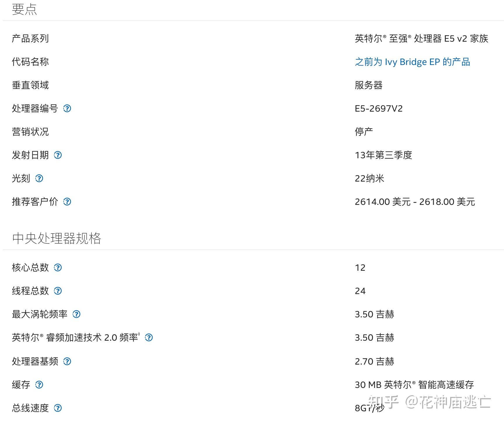Click the 2.70 吉赫 base frequency value
Screen dimensions: 504x422
tap(374, 361)
